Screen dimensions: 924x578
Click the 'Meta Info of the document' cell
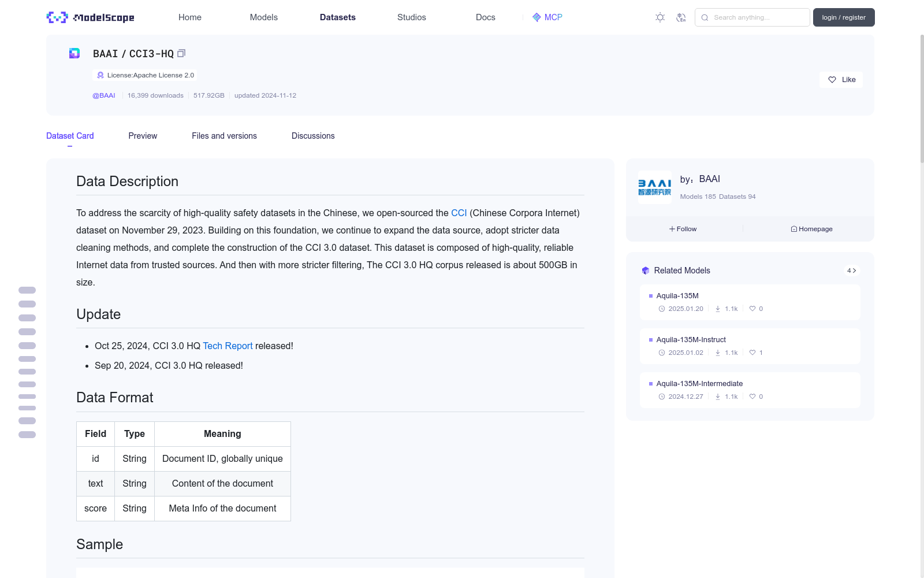click(222, 509)
